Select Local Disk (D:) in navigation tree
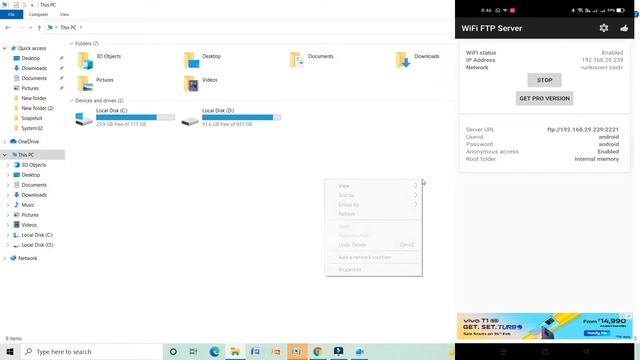The width and height of the screenshot is (640, 360). (x=37, y=245)
